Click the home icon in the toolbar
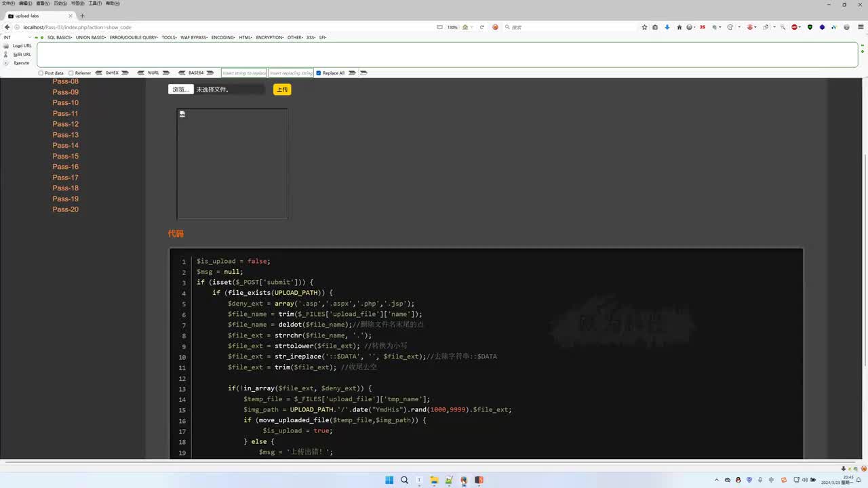Screen dimensions: 868x488 click(679, 27)
